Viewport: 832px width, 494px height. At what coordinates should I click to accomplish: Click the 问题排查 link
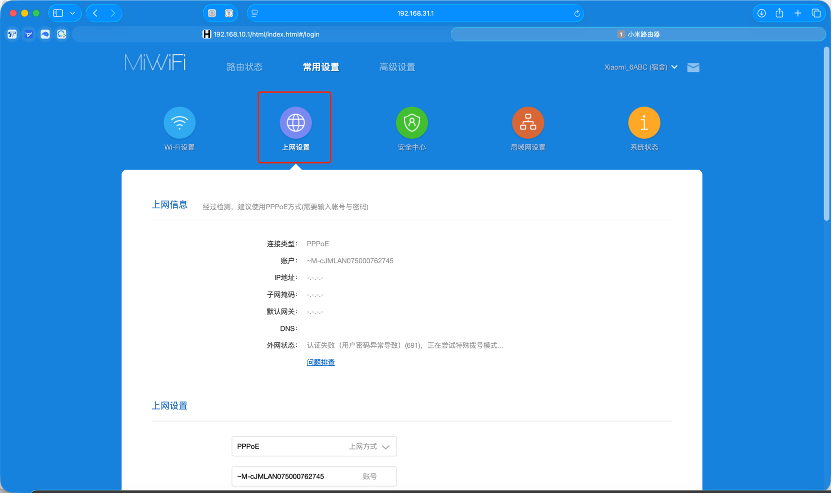click(320, 362)
